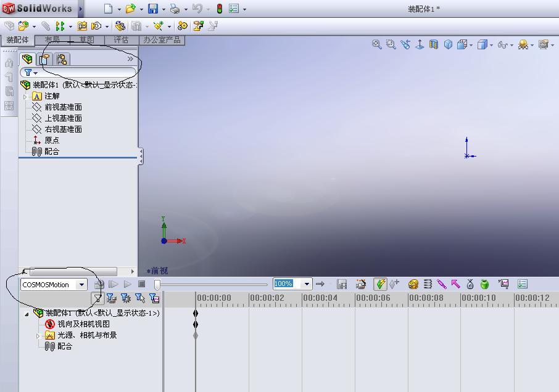Switch to the 评估 CommandManager tab
The width and height of the screenshot is (559, 392).
(x=121, y=39)
